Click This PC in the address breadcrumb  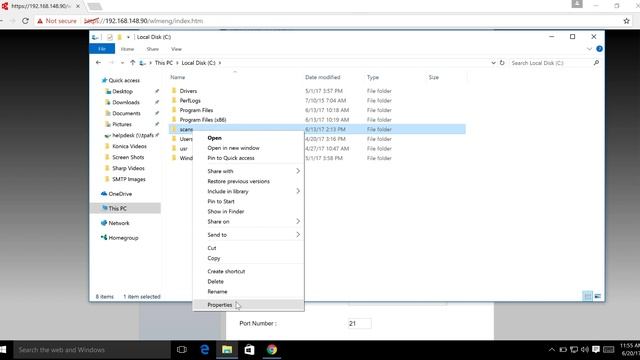point(164,63)
